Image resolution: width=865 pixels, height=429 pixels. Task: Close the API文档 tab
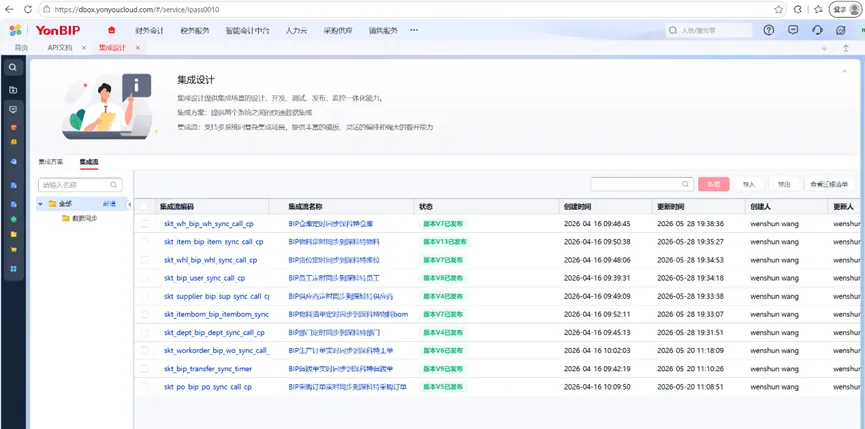pyautogui.click(x=84, y=48)
